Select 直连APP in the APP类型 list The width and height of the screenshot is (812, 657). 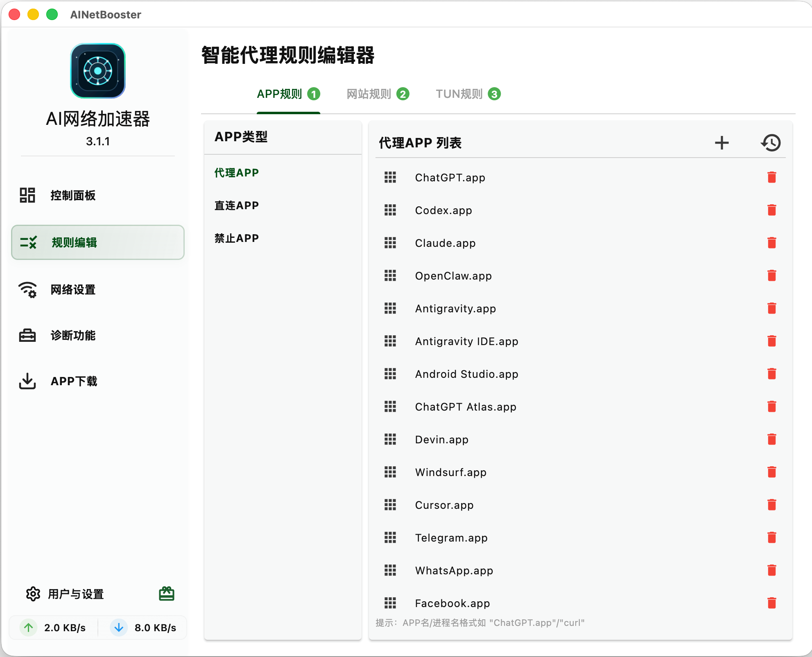click(237, 205)
